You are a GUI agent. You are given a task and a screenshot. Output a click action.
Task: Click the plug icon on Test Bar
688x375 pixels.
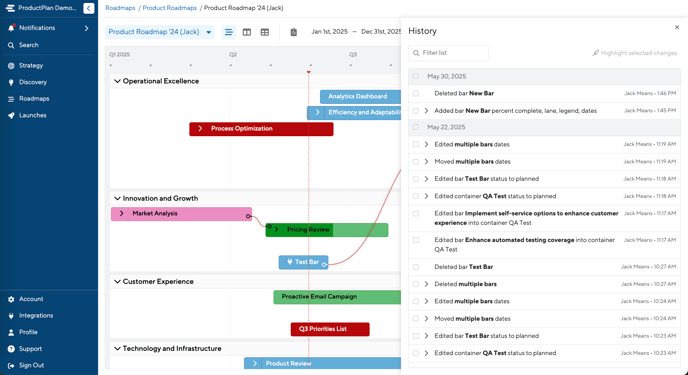pos(290,262)
